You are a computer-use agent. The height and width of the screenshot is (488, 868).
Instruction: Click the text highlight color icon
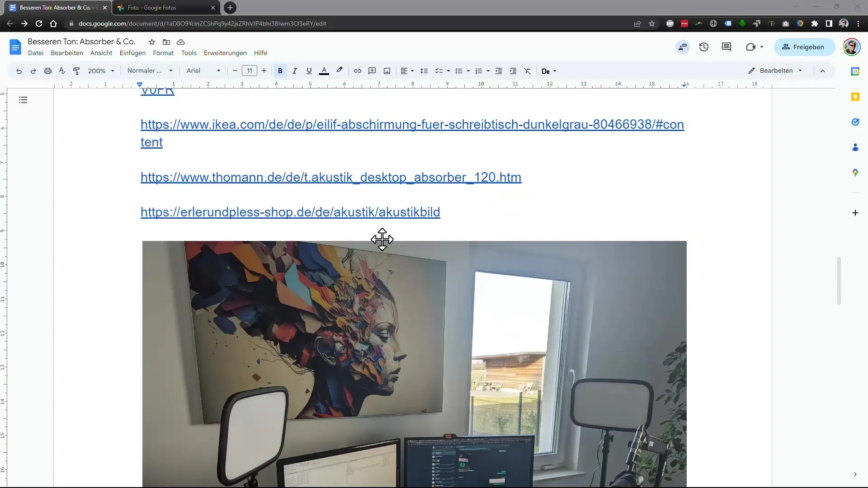point(340,71)
